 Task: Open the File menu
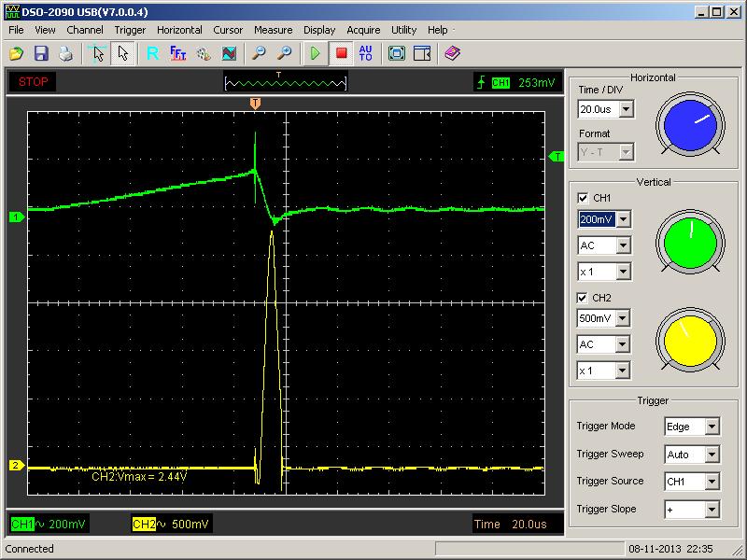(x=16, y=30)
